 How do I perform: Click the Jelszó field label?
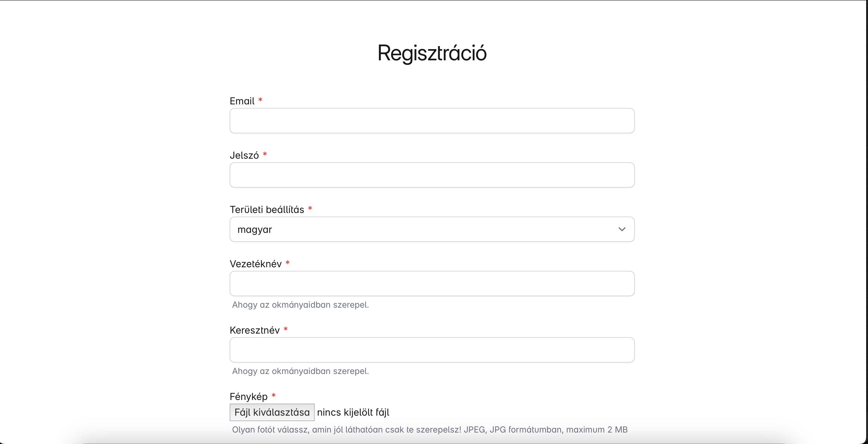point(244,155)
